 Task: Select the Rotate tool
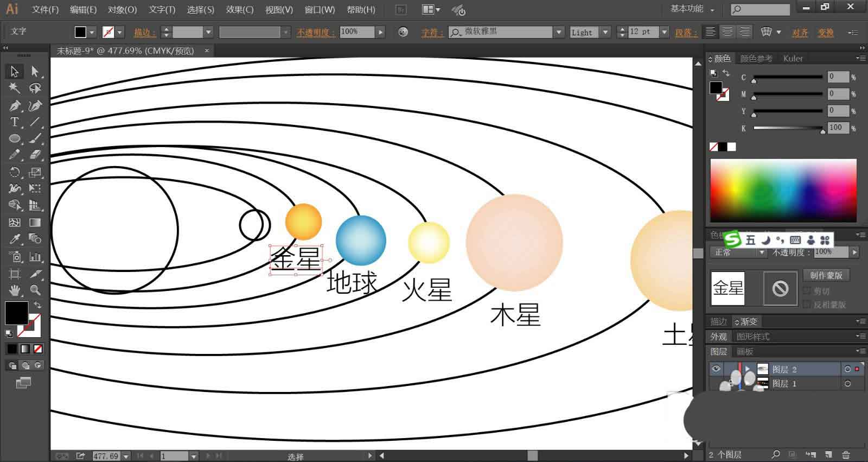pos(15,172)
